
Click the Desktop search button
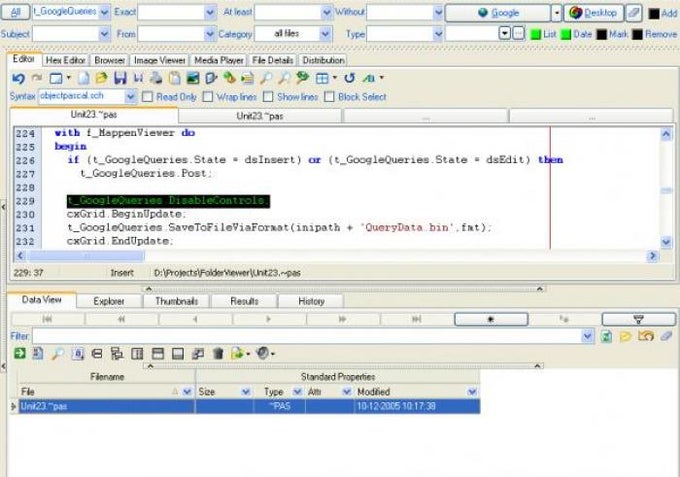pos(593,13)
